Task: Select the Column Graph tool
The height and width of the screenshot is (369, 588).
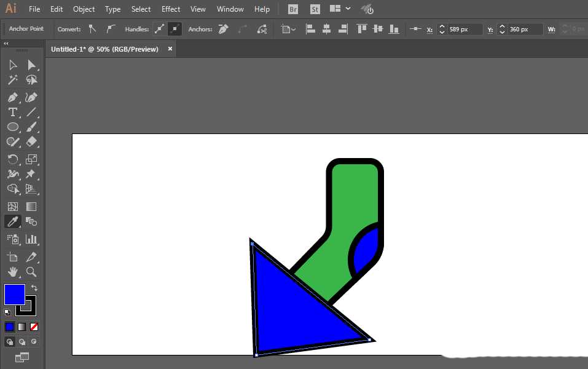Action: pyautogui.click(x=31, y=237)
